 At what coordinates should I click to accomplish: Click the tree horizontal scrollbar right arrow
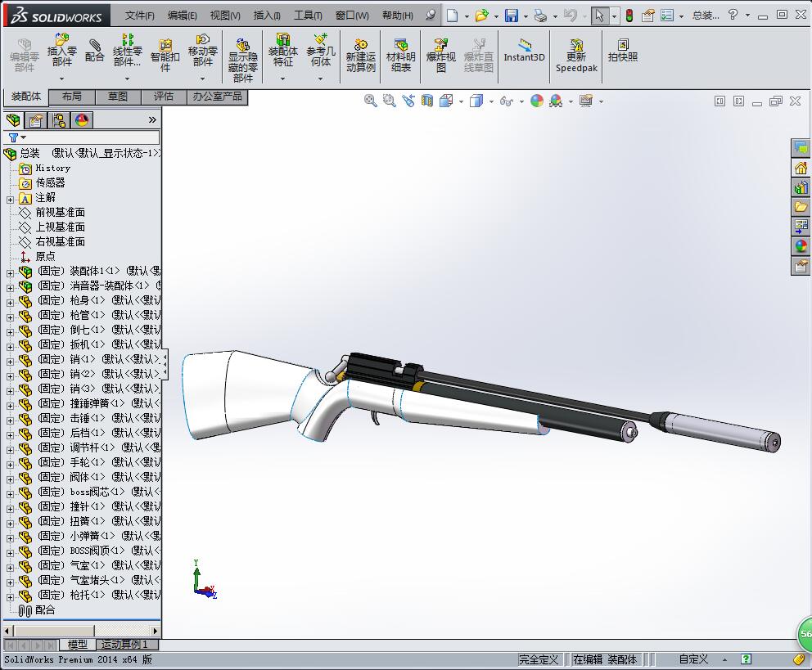click(x=155, y=631)
